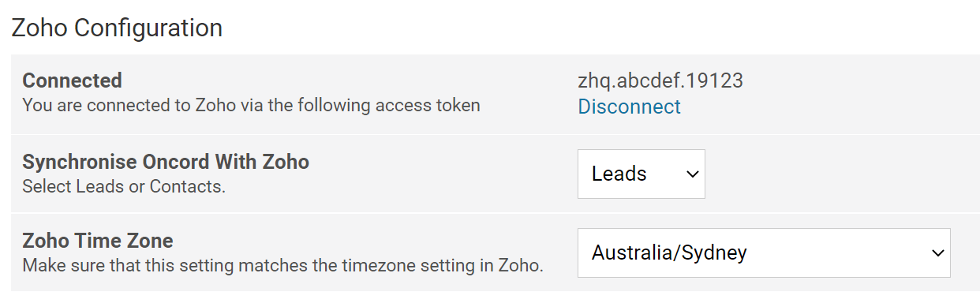Select the access token zhq.abcdef.19123 text
Screen dimensions: 980x303
click(x=660, y=80)
